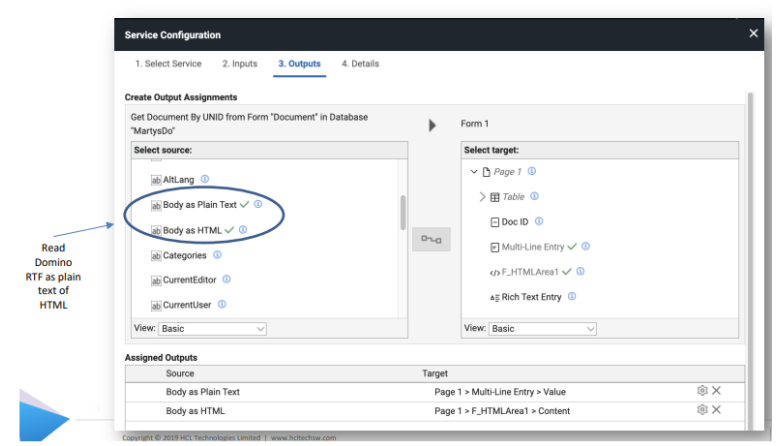Click the Table grid icon
Image resolution: width=778 pixels, height=446 pixels.
495,197
